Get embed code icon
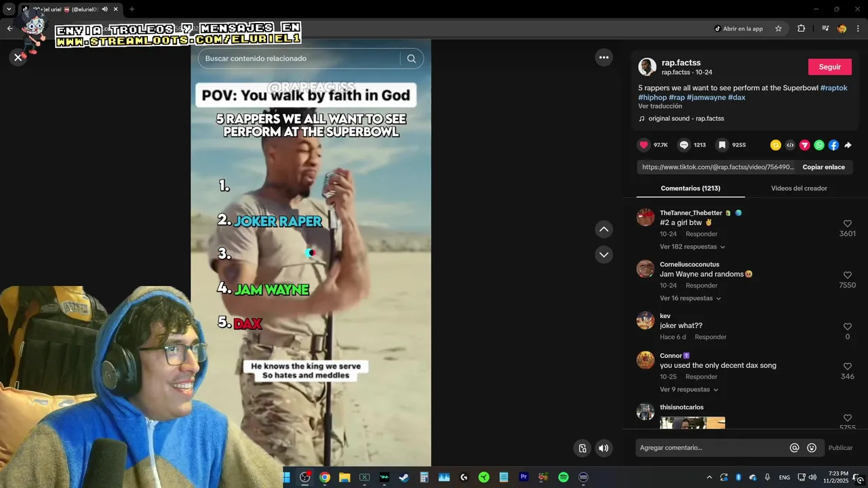The height and width of the screenshot is (488, 868). coord(790,145)
